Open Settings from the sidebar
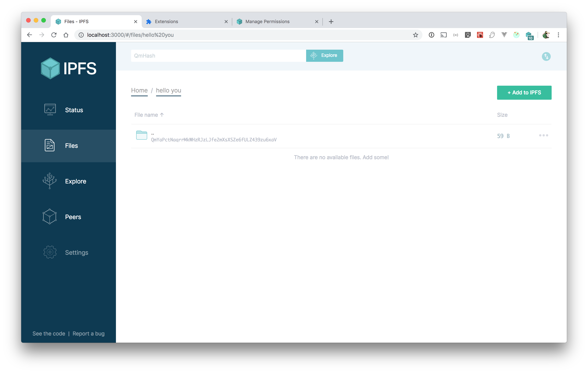 click(x=76, y=252)
